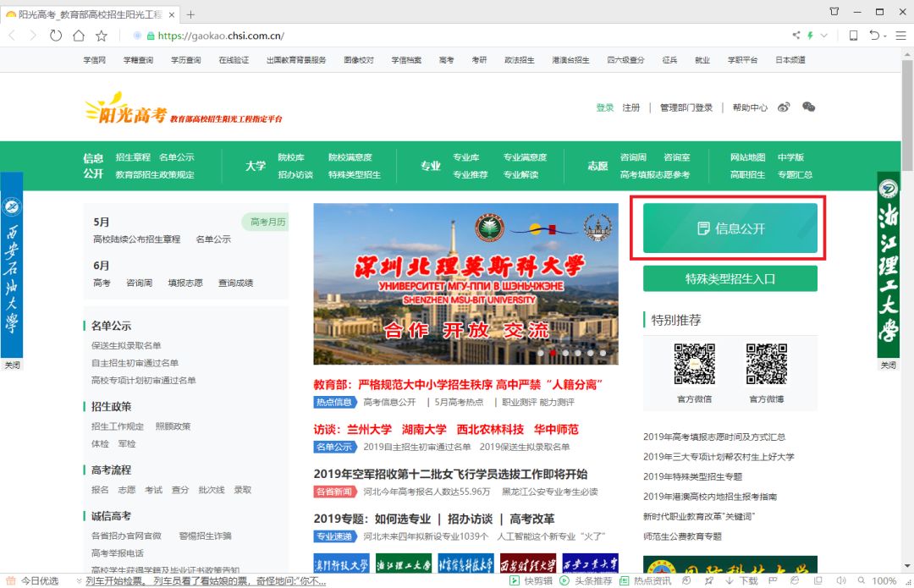
Task: Click the 今日优选 status bar icon
Action: pyautogui.click(x=33, y=581)
